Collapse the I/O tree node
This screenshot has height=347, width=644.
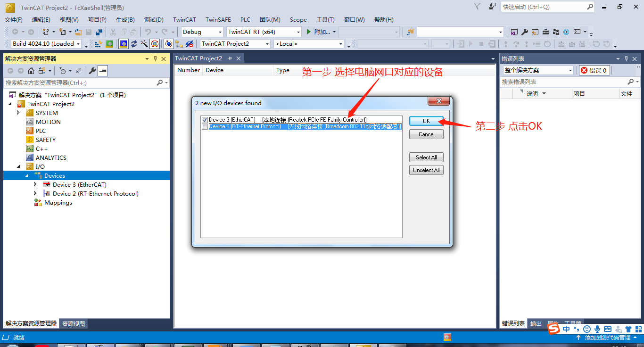[x=18, y=166]
